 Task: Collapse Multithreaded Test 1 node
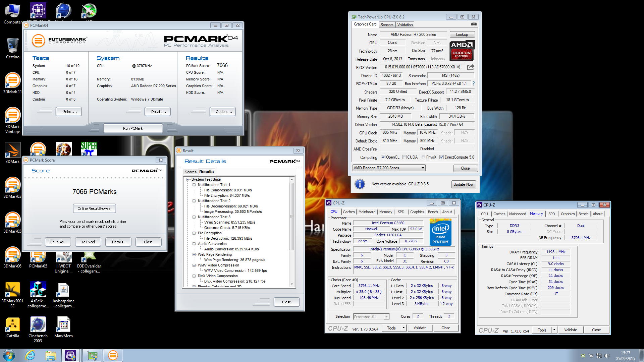click(x=194, y=185)
